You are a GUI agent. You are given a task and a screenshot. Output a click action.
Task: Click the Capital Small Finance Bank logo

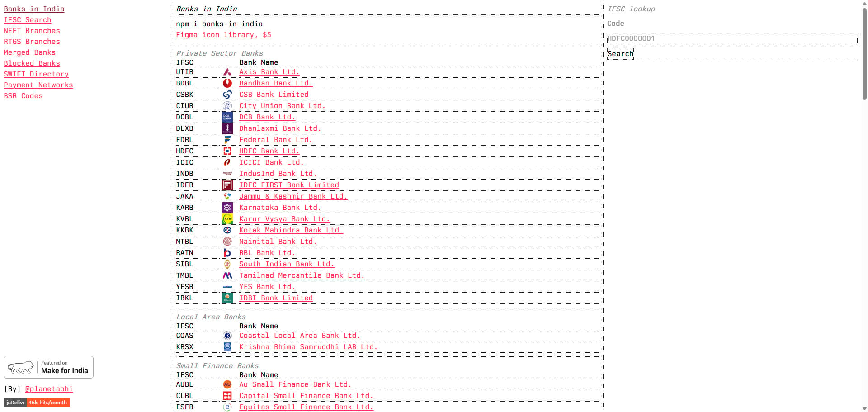pyautogui.click(x=227, y=396)
